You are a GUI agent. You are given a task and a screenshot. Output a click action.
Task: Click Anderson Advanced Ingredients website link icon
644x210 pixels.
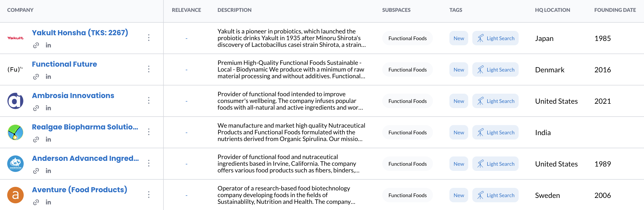click(36, 171)
